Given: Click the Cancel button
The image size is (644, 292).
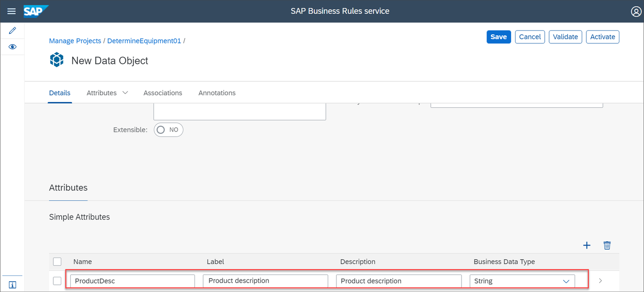Looking at the screenshot, I should [x=530, y=37].
